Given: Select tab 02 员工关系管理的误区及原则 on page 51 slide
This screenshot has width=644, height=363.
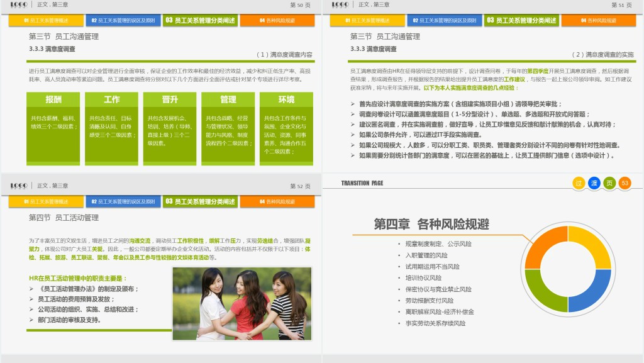Looking at the screenshot, I should coord(445,20).
